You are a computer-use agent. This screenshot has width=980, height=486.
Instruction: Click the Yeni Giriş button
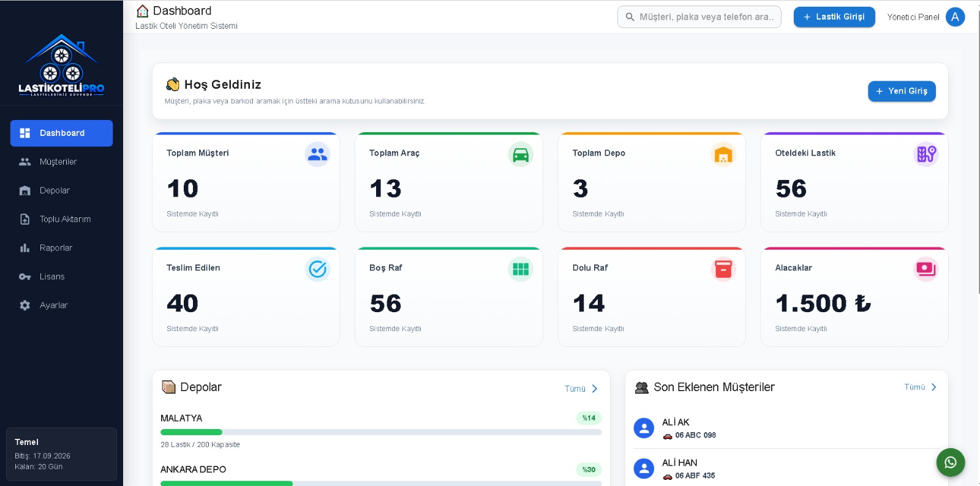pos(902,91)
